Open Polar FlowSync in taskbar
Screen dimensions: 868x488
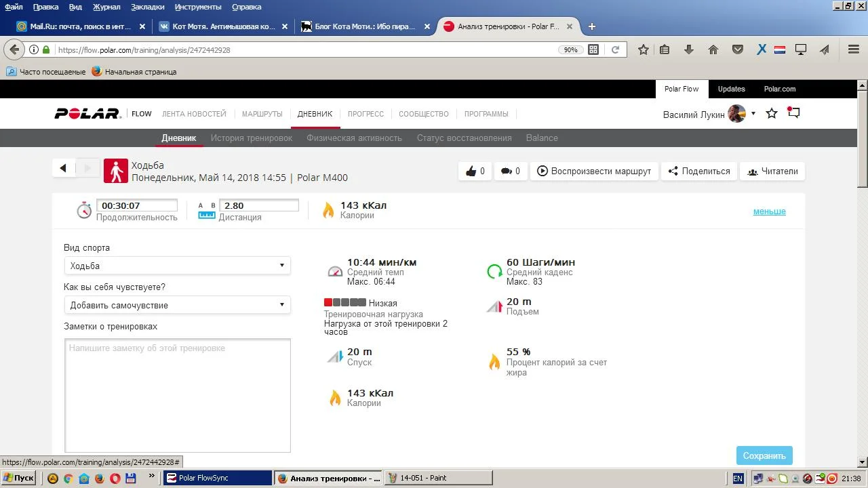click(x=218, y=478)
